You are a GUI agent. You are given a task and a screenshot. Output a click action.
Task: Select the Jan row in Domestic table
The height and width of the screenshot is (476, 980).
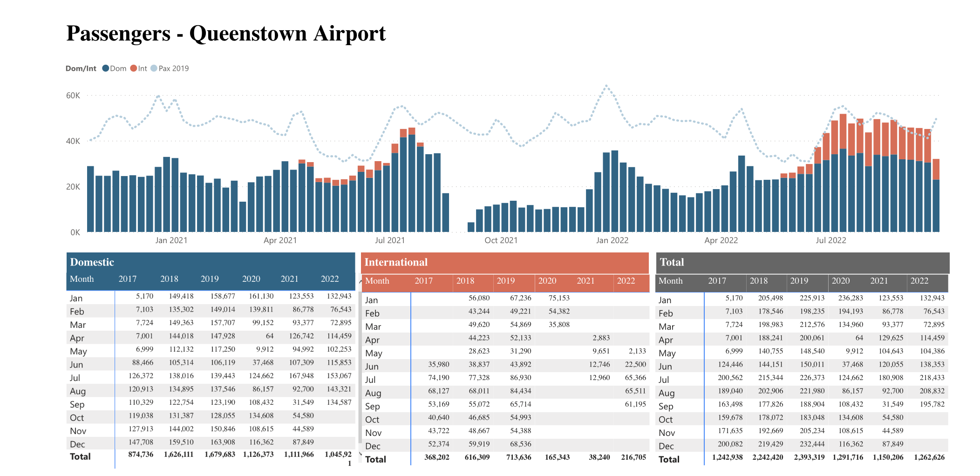[76, 299]
